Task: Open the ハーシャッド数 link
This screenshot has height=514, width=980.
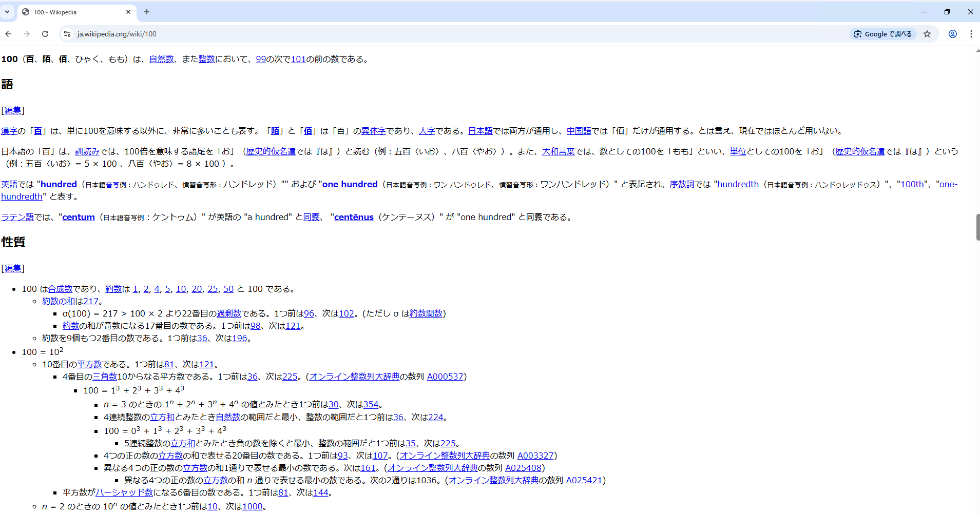Action: click(x=124, y=492)
